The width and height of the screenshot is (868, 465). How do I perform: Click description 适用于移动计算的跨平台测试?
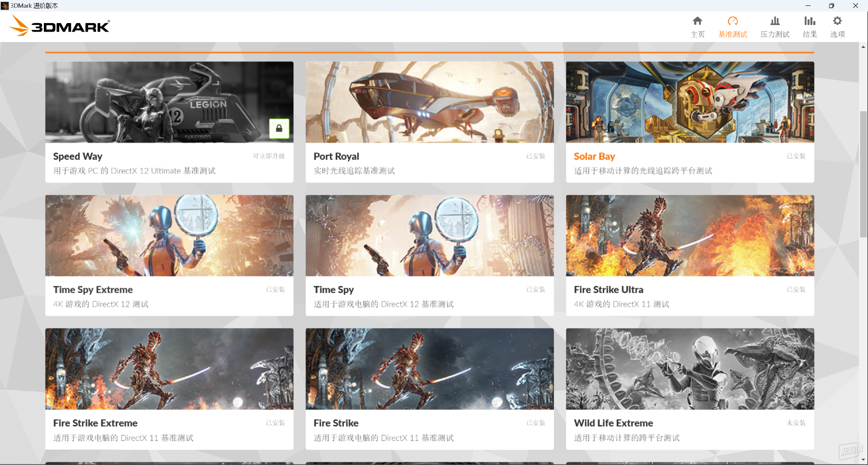tap(627, 438)
